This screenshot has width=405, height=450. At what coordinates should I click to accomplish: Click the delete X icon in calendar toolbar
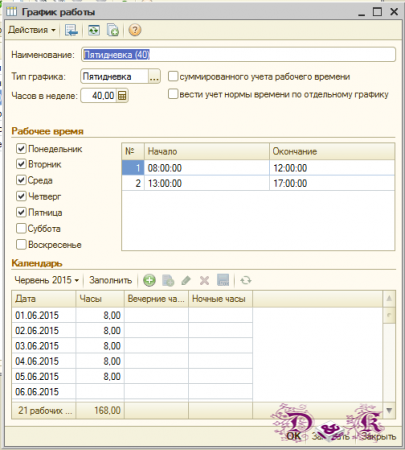(204, 280)
